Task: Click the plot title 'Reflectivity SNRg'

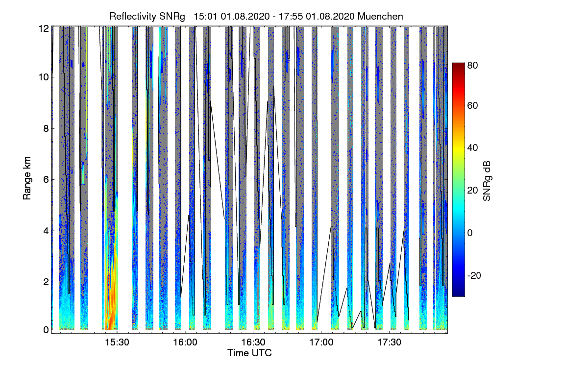Action: pyautogui.click(x=147, y=16)
